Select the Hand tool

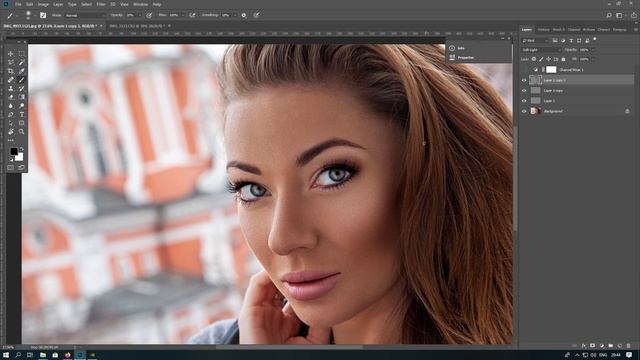(11, 131)
